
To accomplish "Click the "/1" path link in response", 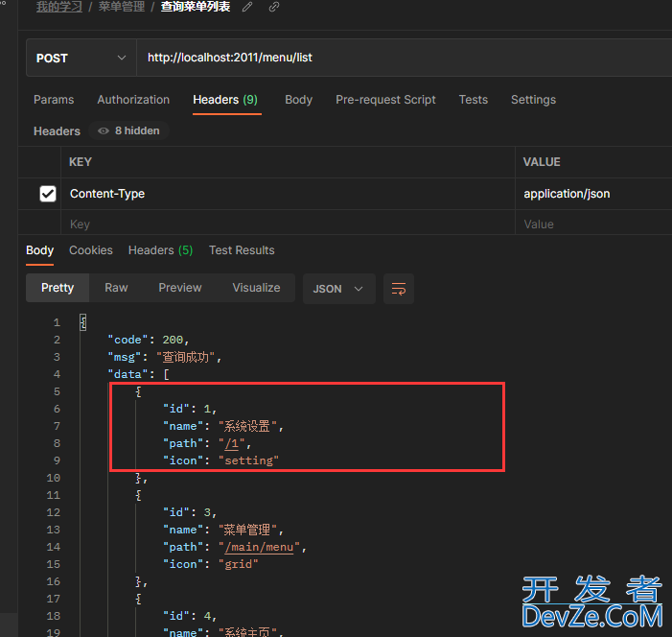I will tap(231, 443).
